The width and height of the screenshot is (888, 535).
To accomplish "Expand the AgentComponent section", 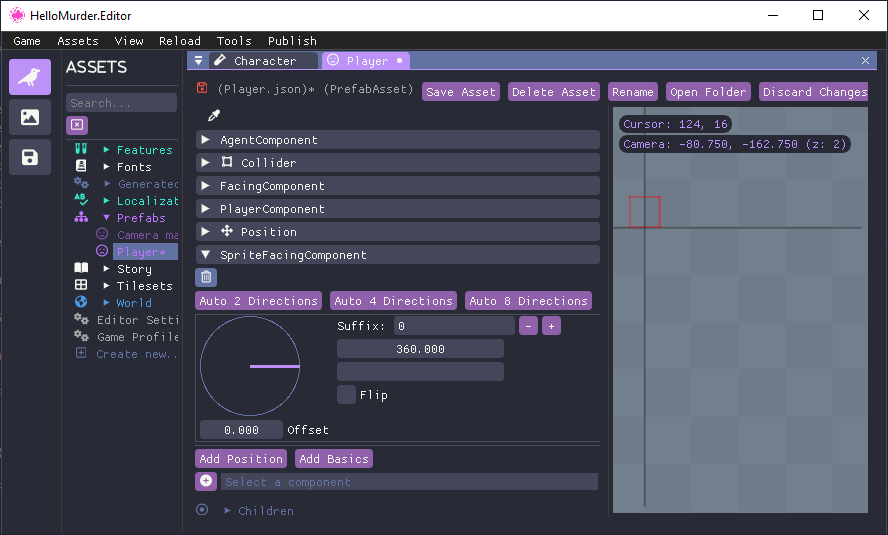I will point(206,140).
